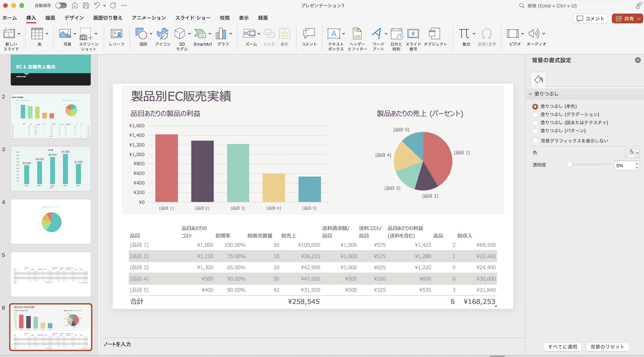This screenshot has width=644, height=357.
Task: Check 背景グラフィックスを表示しない checkbox
Action: [x=535, y=141]
